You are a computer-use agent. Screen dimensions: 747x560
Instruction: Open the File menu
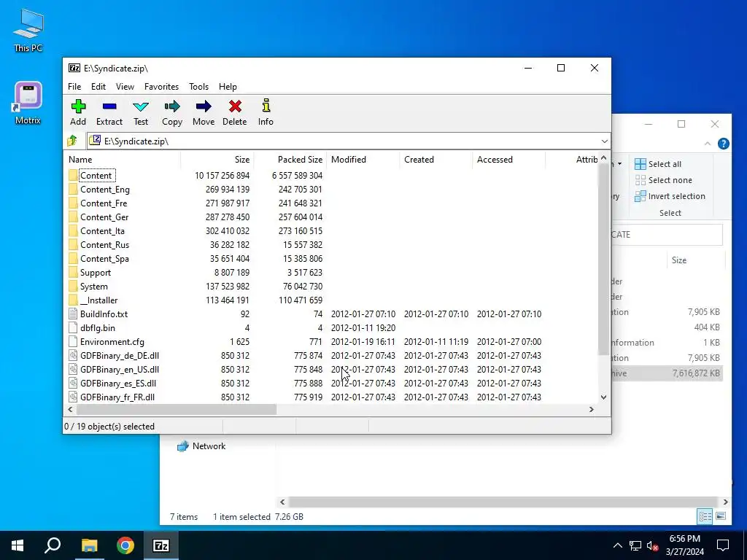[x=74, y=87]
